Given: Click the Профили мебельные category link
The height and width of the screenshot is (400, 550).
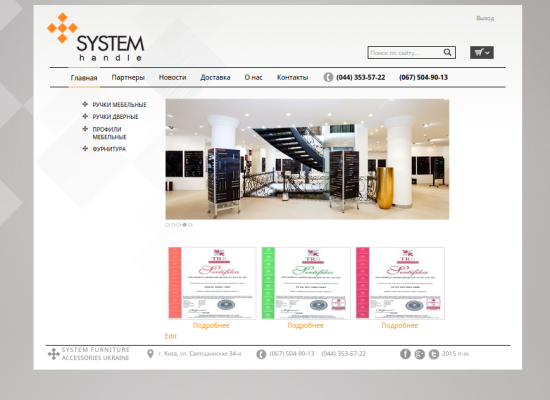Looking at the screenshot, I should point(109,133).
